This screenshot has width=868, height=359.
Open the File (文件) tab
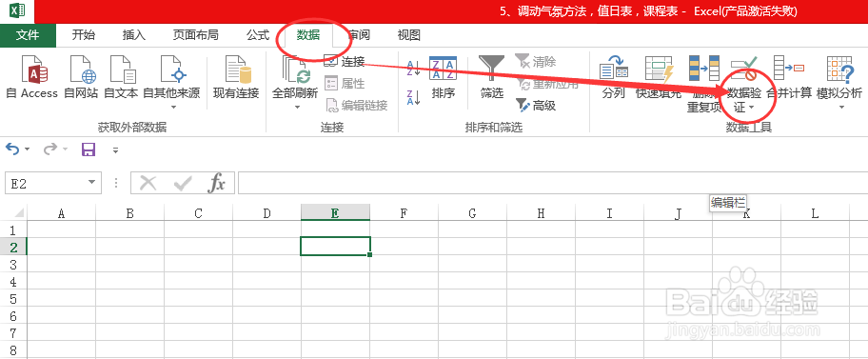click(x=28, y=35)
